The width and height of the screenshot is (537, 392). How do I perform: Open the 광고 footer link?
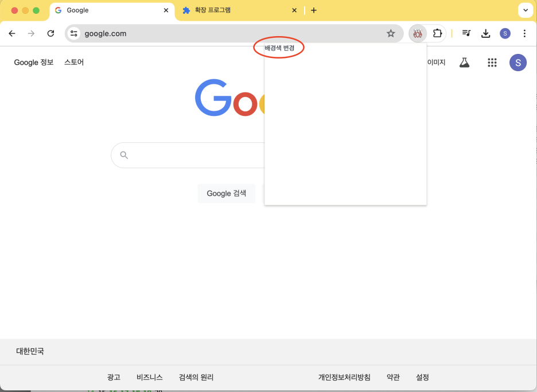point(114,377)
